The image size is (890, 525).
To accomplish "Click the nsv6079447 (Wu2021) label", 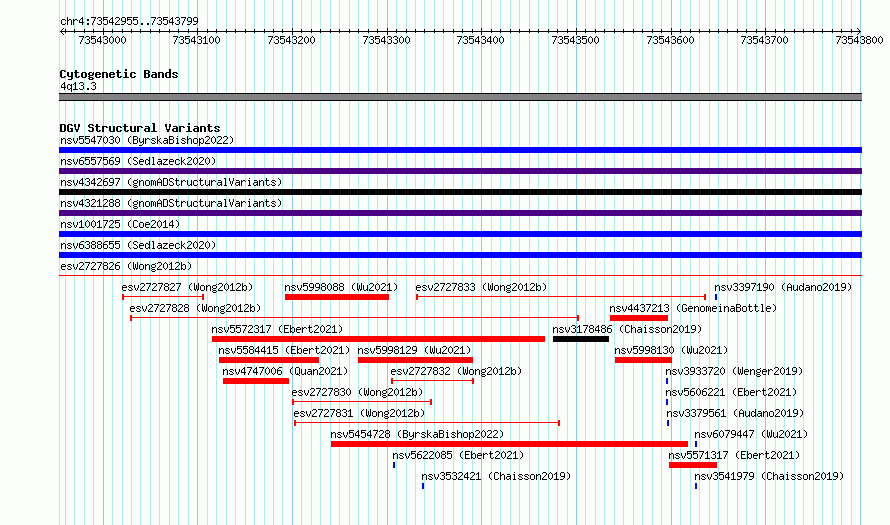I will point(751,434).
